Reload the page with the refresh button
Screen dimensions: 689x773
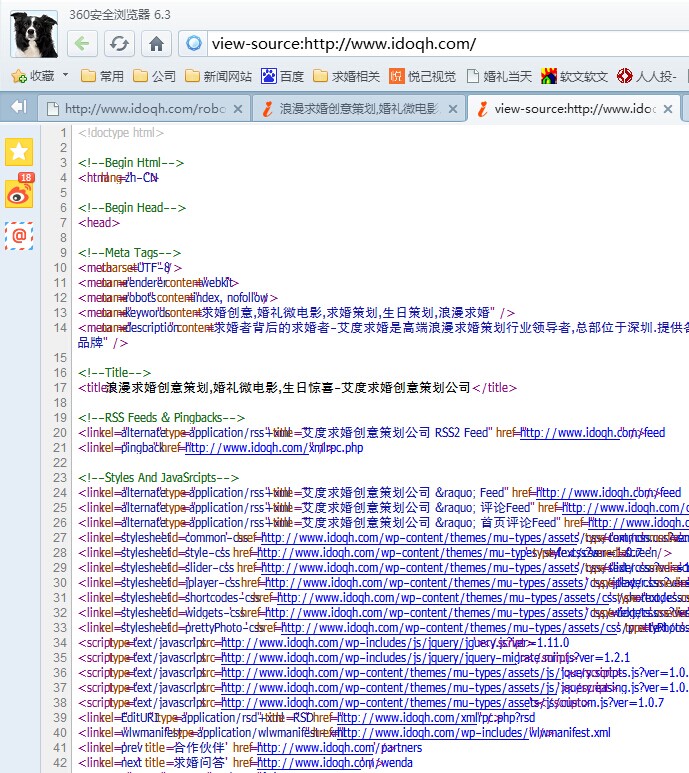(119, 43)
